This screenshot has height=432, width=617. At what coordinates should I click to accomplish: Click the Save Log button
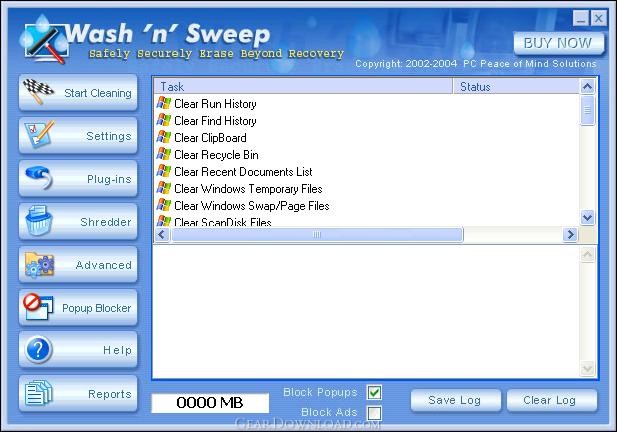455,401
